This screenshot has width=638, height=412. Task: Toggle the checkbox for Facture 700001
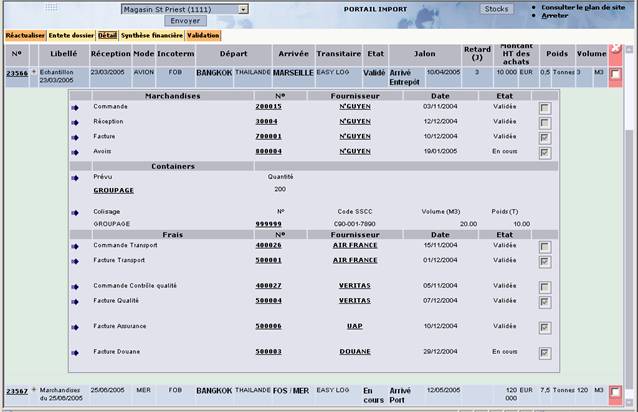pyautogui.click(x=545, y=138)
